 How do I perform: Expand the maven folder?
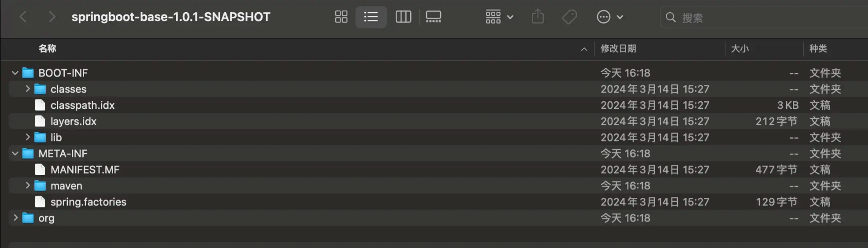click(28, 186)
